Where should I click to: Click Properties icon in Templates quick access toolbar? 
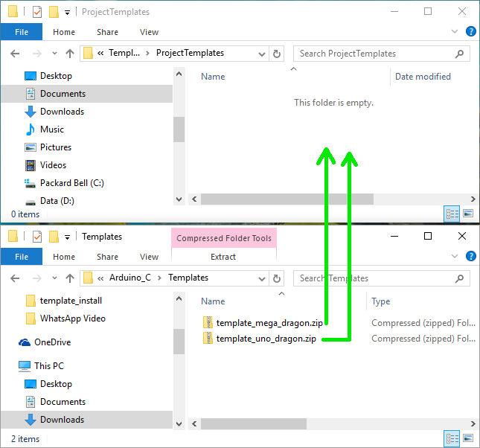pos(37,237)
